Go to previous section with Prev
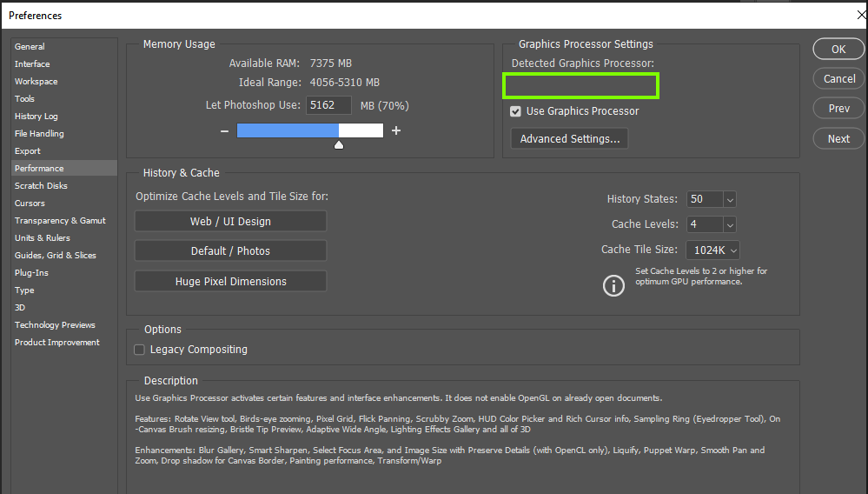The image size is (868, 494). click(x=838, y=109)
